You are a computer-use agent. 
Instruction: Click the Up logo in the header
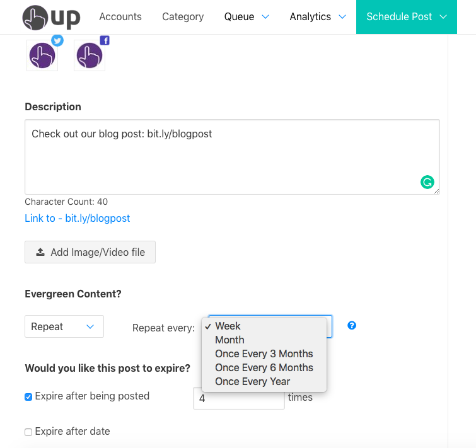pos(51,17)
